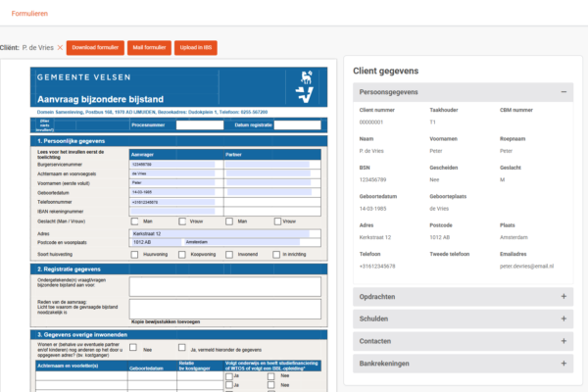Click the Postcode field with 1012 AB
588x392 pixels.
156,242
